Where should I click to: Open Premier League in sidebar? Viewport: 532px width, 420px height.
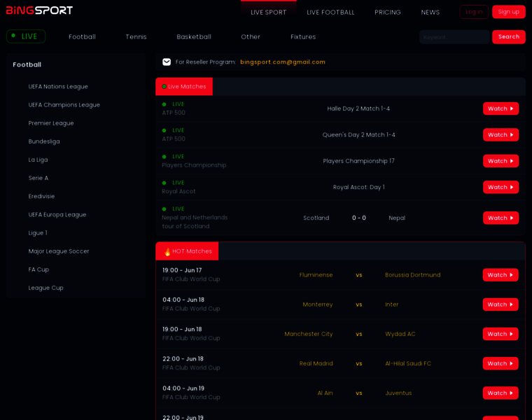[51, 123]
